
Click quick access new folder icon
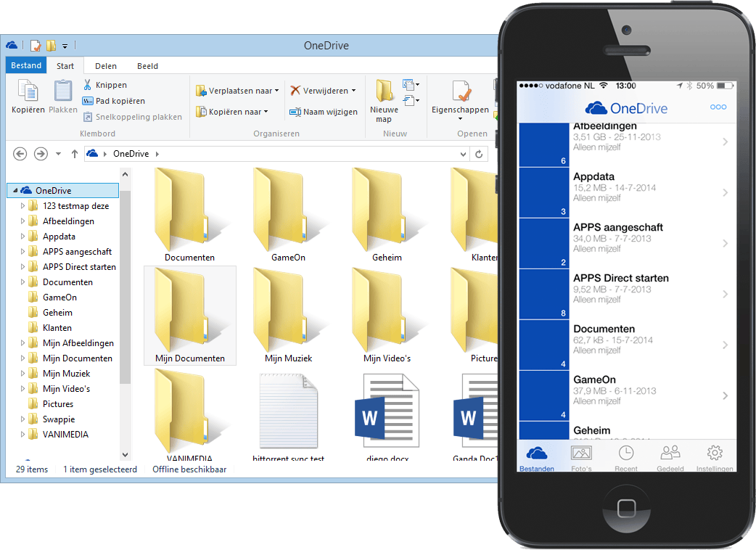[51, 46]
